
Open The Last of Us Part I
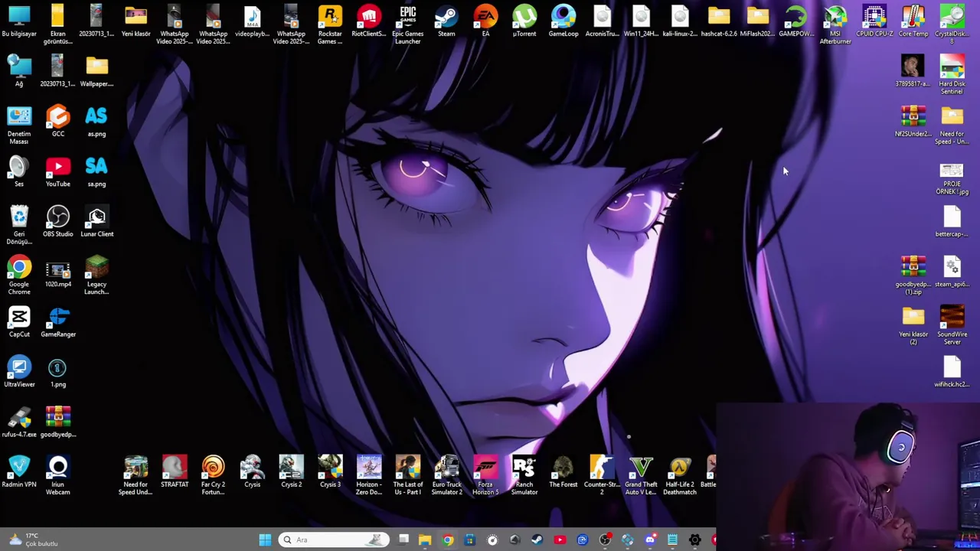408,476
